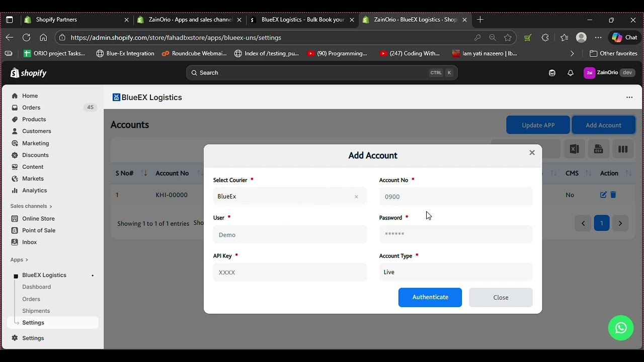Open column visibility icon
This screenshot has height=362, width=644.
click(623, 149)
